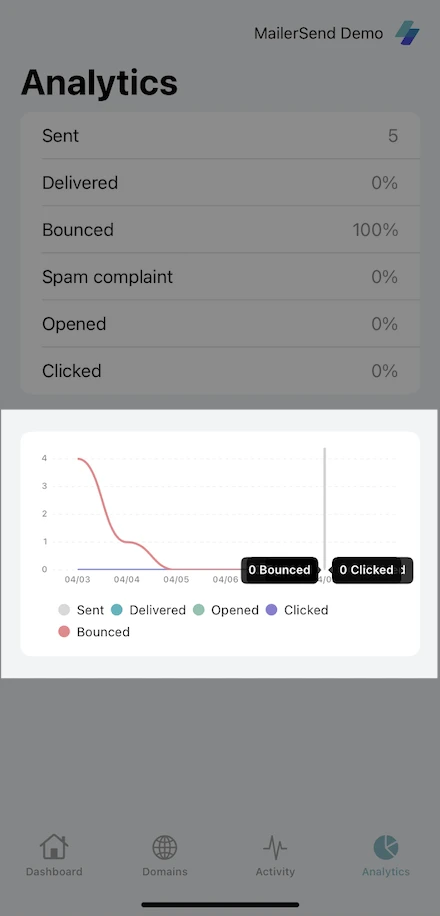440x916 pixels.
Task: Select the Clicked statistics row
Action: coord(220,371)
